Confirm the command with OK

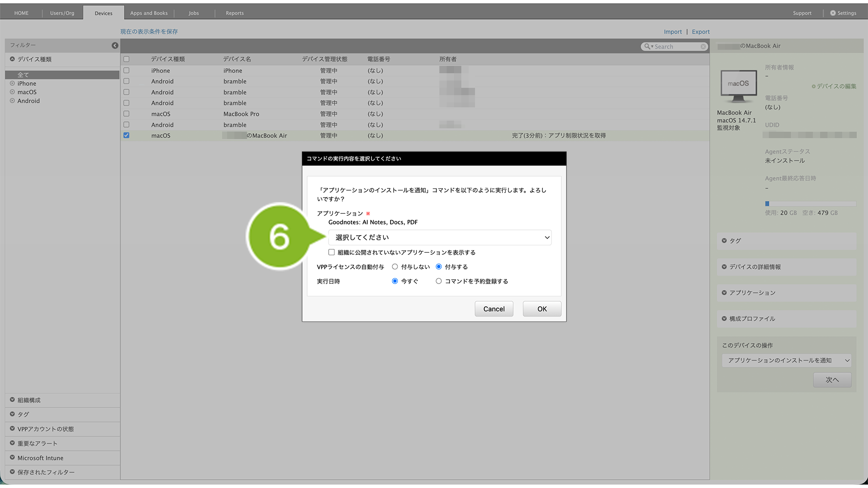click(542, 309)
